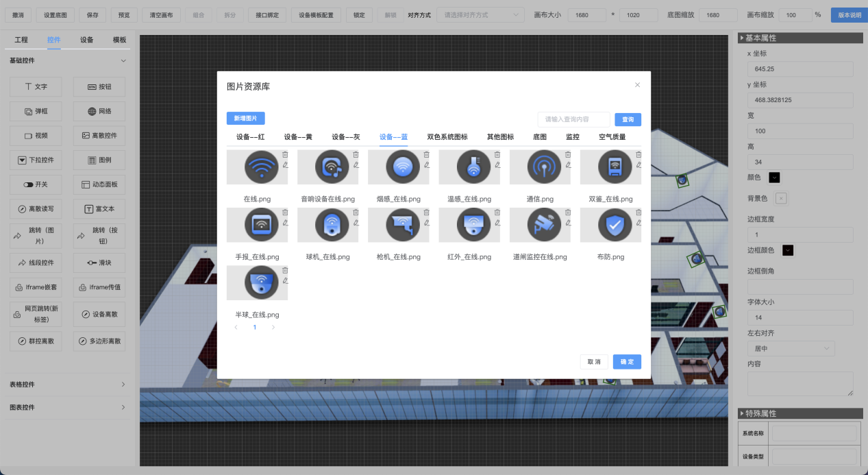The width and height of the screenshot is (868, 475).
Task: Focus the 请输入查询内容 search field
Action: pyautogui.click(x=573, y=119)
